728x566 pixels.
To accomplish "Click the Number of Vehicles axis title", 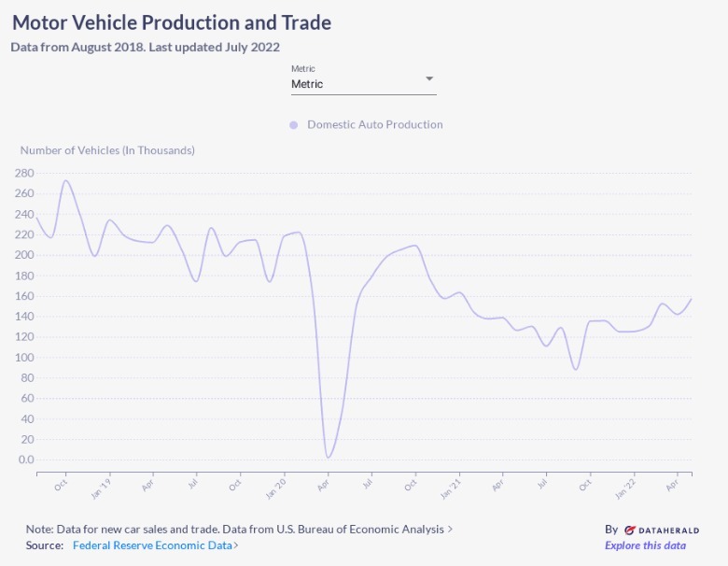I will (x=107, y=149).
